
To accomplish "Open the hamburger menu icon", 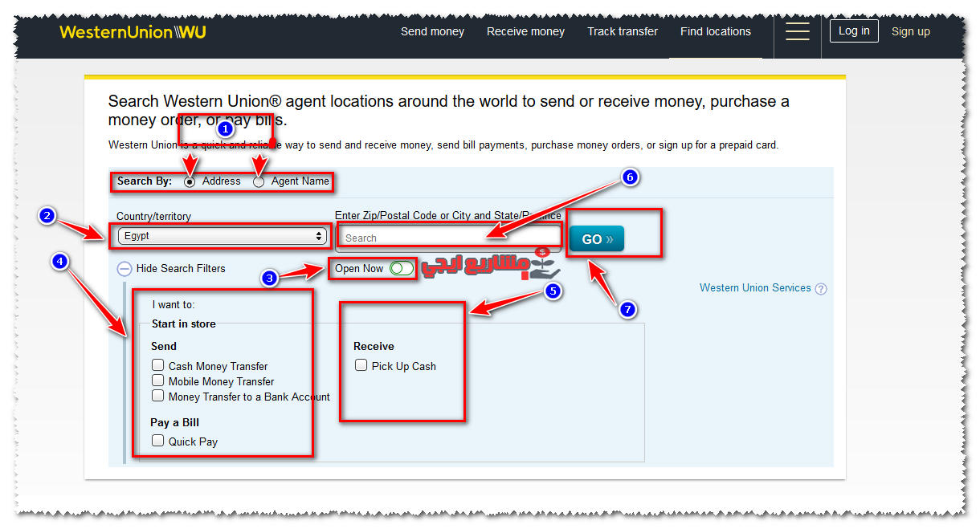I will pyautogui.click(x=797, y=31).
